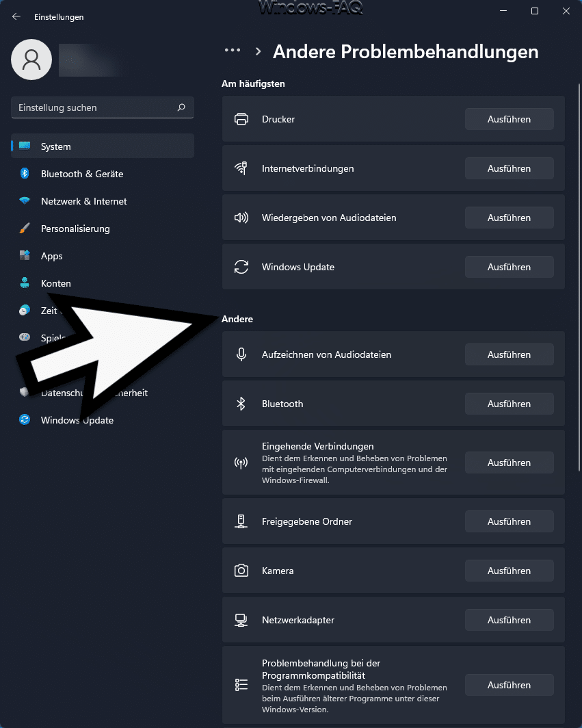582x728 pixels.
Task: Click the Windows Update sync icon in list
Action: 241,267
